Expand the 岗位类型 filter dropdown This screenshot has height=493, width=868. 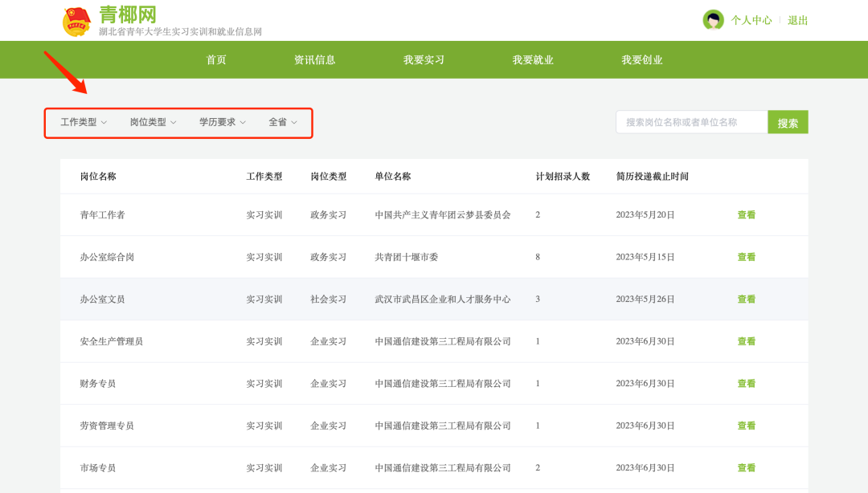[x=154, y=122]
